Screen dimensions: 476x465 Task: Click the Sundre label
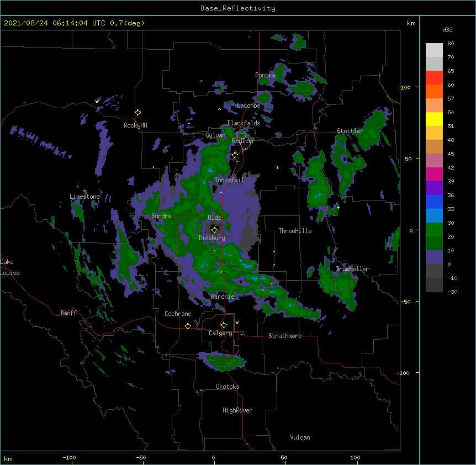click(x=161, y=216)
